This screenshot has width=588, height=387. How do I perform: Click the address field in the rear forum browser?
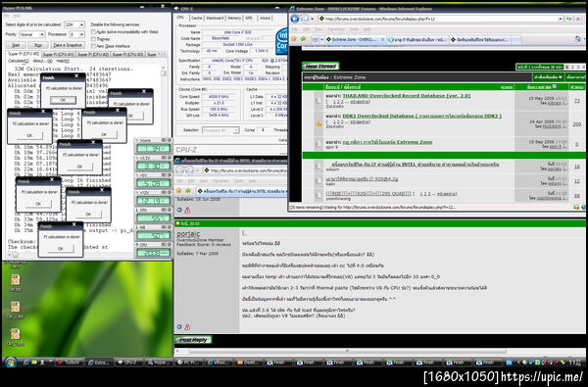(x=246, y=170)
